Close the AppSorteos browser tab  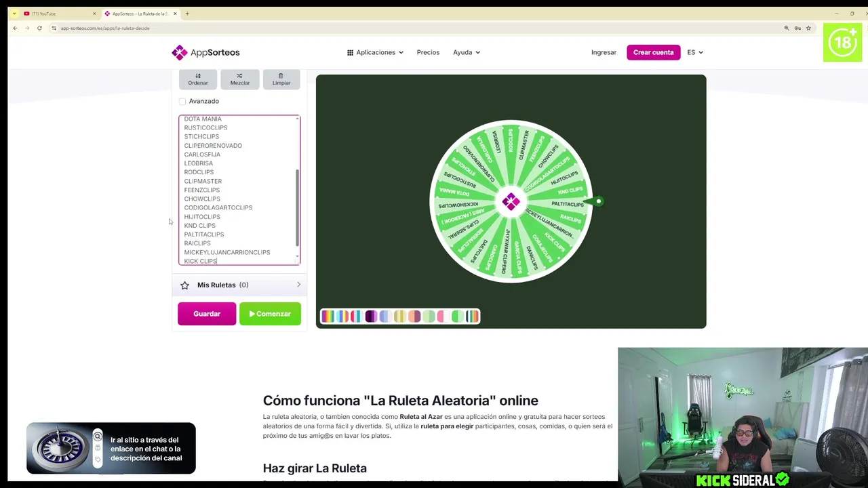(176, 14)
